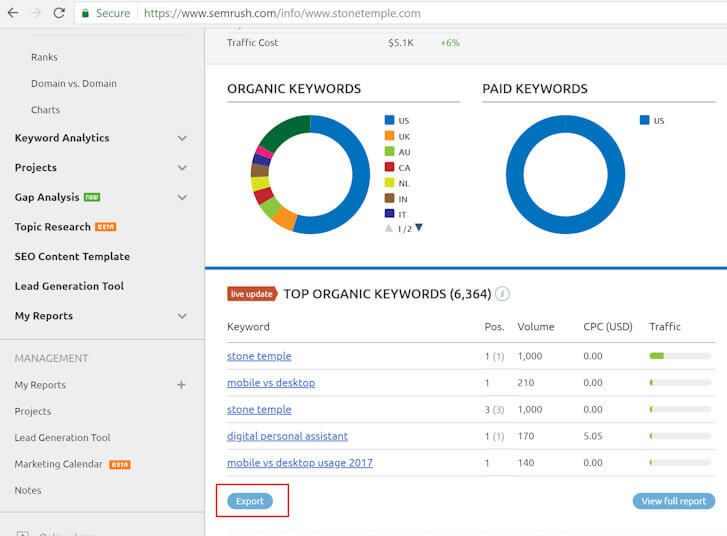The height and width of the screenshot is (536, 727).
Task: Open My Reports under Management
Action: [40, 385]
